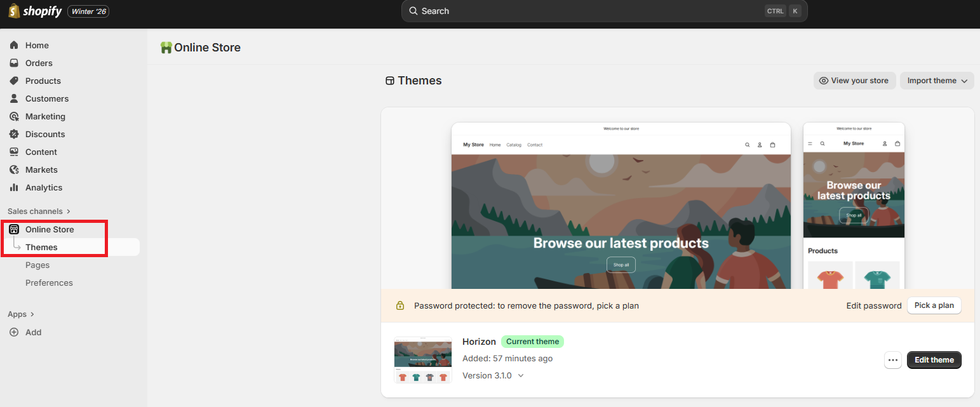Click the Online Store storefront icon in sidebar

[14, 229]
